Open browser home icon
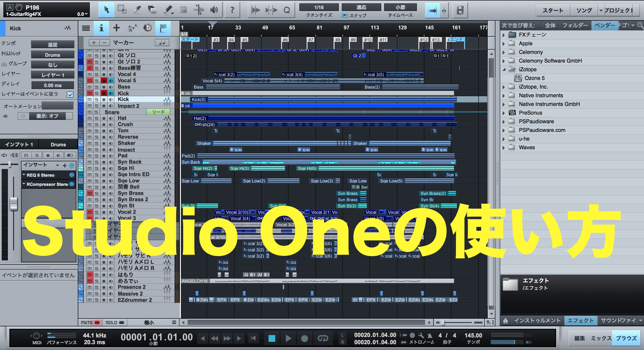 point(506,321)
